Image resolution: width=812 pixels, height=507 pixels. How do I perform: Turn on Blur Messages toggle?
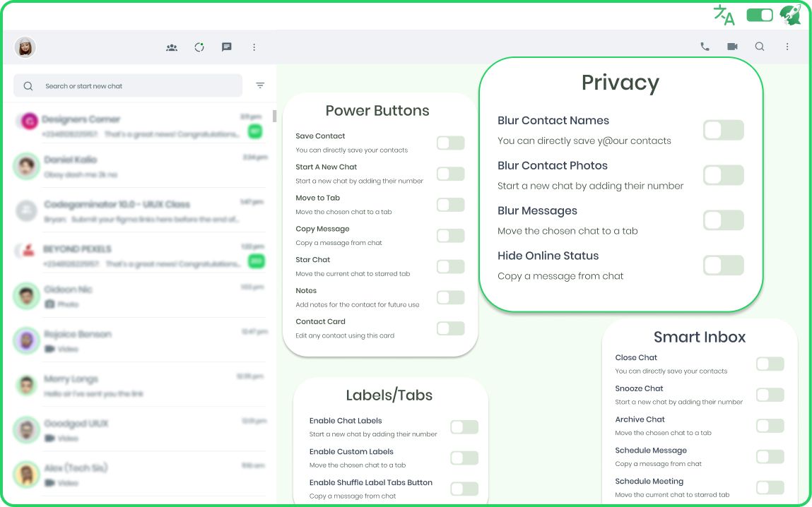tap(724, 220)
